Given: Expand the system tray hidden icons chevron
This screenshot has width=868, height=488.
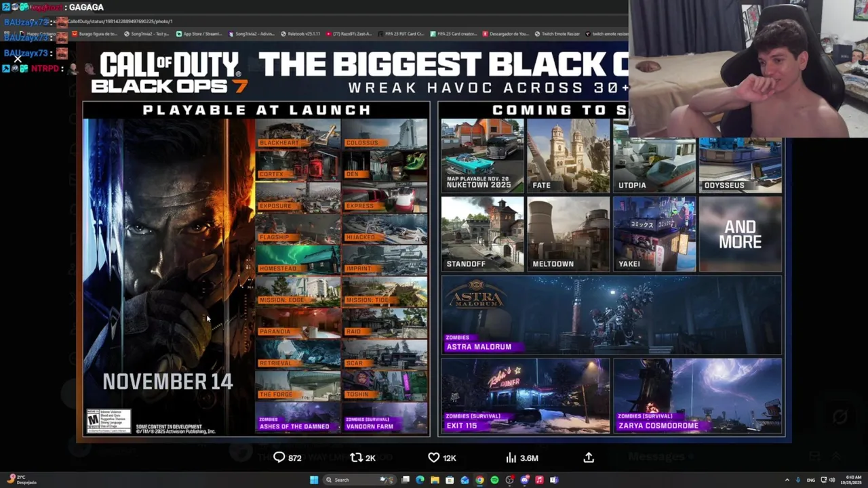Looking at the screenshot, I should click(787, 480).
